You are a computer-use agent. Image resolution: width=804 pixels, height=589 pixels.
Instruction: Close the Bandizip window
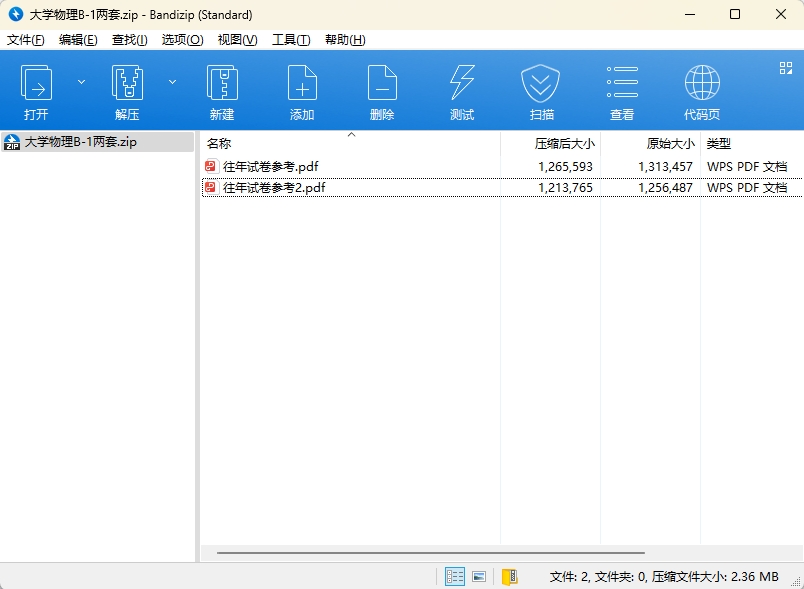tap(780, 14)
